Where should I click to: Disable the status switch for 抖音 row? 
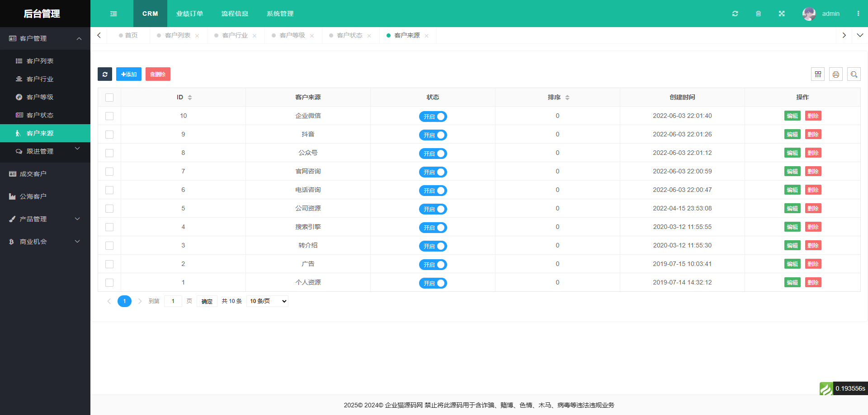(433, 135)
